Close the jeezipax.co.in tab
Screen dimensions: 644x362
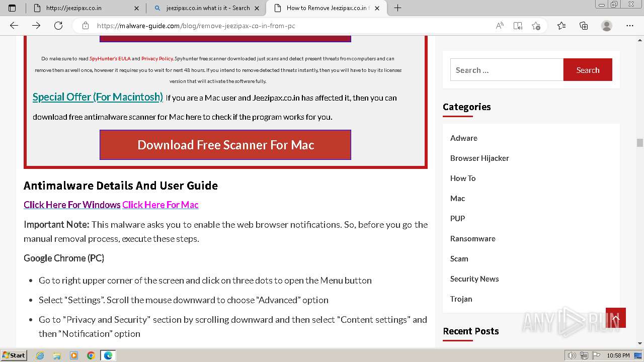coord(137,8)
